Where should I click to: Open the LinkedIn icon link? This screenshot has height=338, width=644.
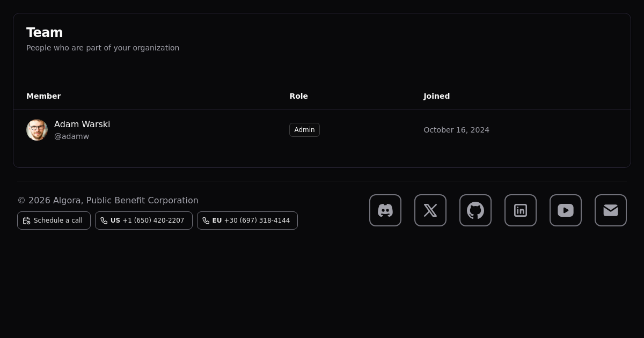click(x=520, y=210)
